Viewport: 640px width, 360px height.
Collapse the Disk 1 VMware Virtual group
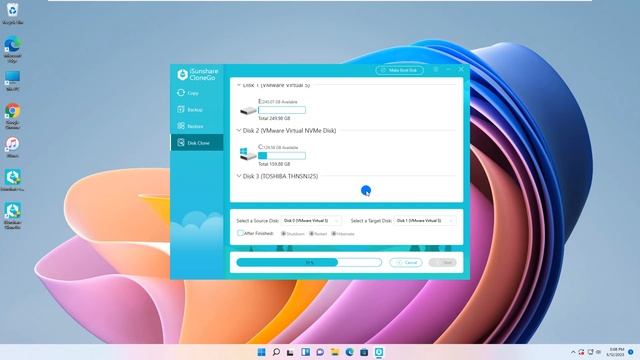coord(239,85)
